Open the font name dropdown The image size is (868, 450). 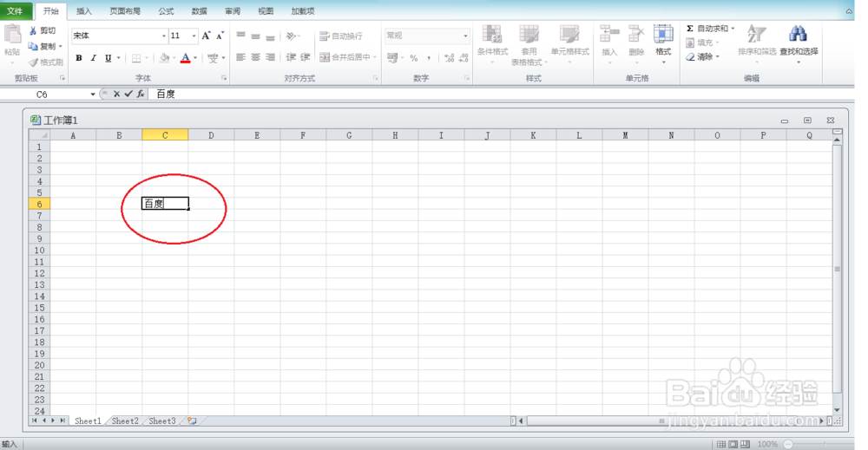click(163, 36)
